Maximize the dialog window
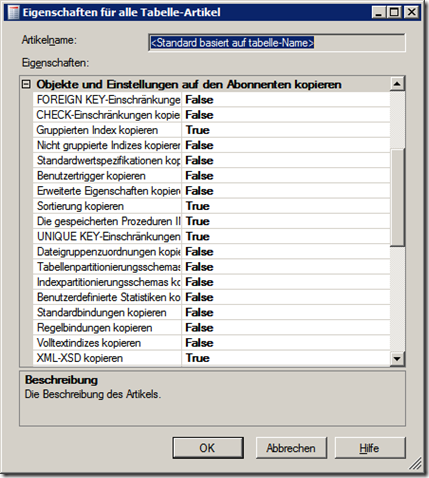429x478 pixels. 395,13
